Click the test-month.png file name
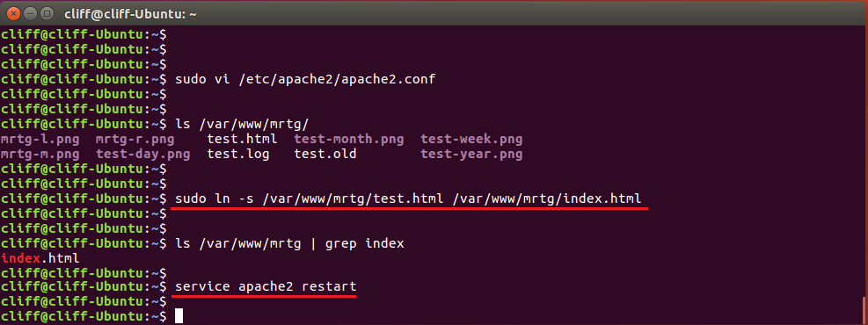This screenshot has width=868, height=325. (349, 140)
